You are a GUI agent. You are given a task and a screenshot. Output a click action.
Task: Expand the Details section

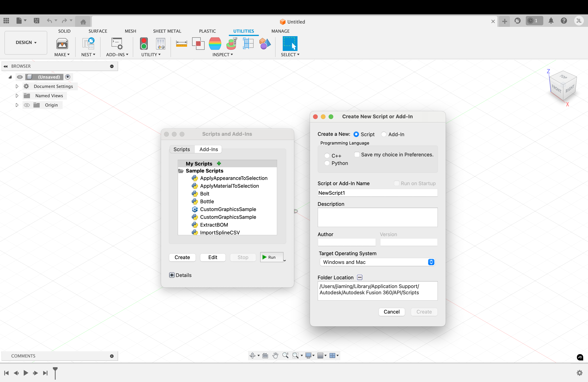(x=172, y=275)
